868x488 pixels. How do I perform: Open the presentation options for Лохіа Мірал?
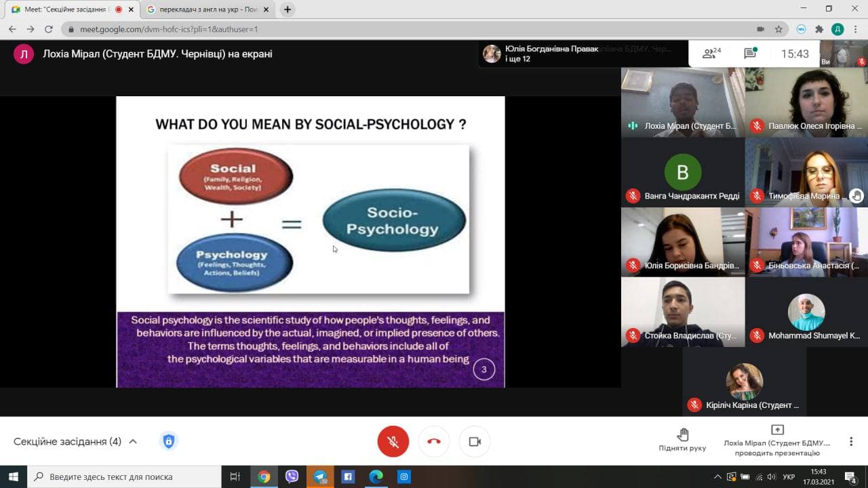pos(777,441)
